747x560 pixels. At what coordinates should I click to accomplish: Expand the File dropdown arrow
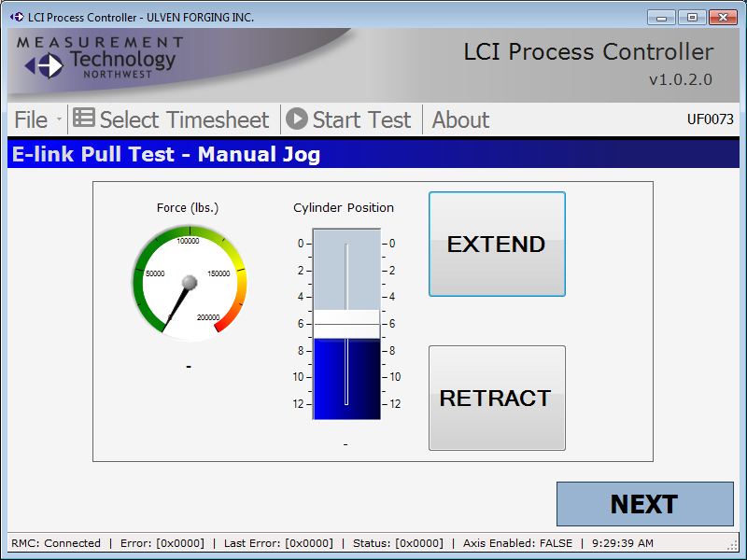point(59,120)
